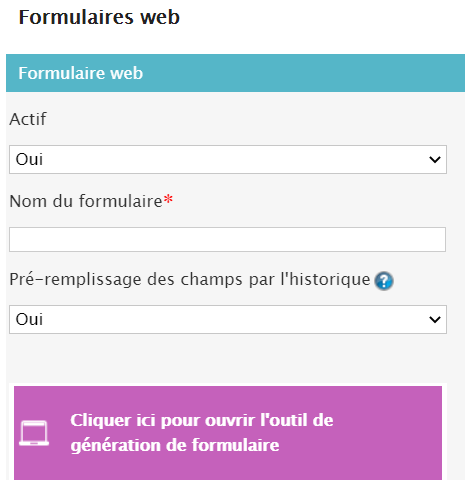The width and height of the screenshot is (469, 480).
Task: Click chevron arrow of Pré-remplissage select
Action: tap(435, 320)
